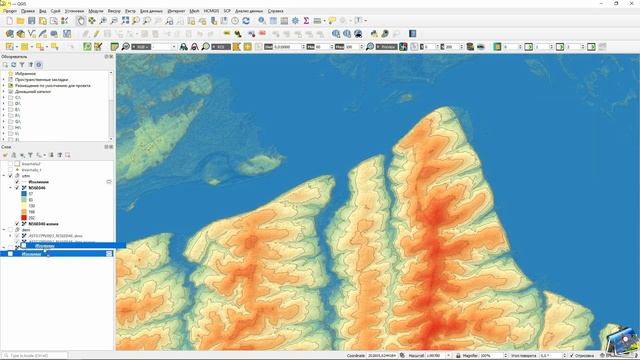Click the blue 57 legend color swatch

[24, 194]
